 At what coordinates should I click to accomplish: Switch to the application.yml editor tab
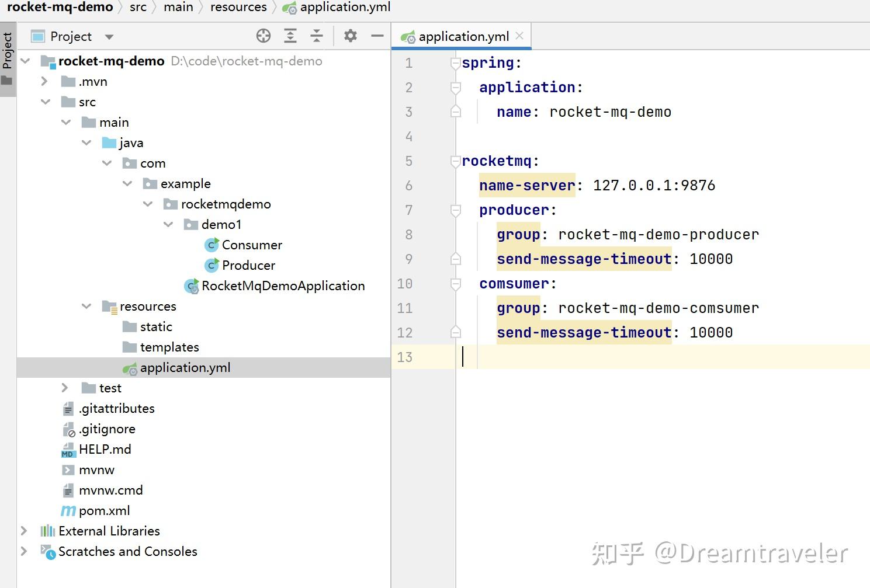tap(462, 36)
